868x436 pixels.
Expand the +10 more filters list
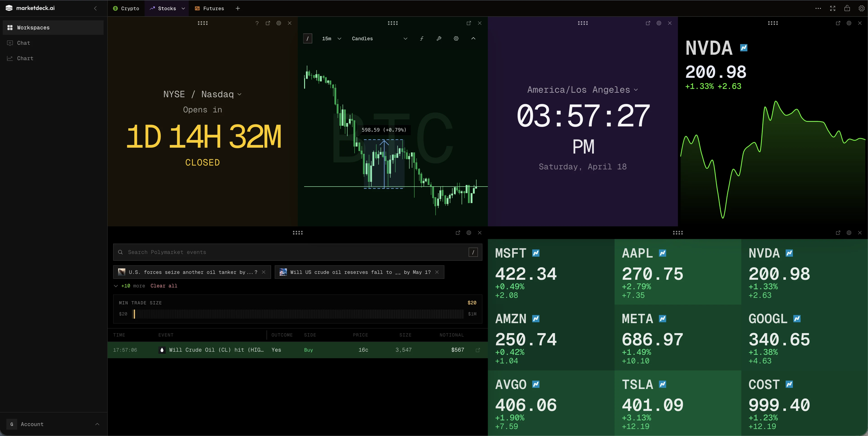pos(129,286)
